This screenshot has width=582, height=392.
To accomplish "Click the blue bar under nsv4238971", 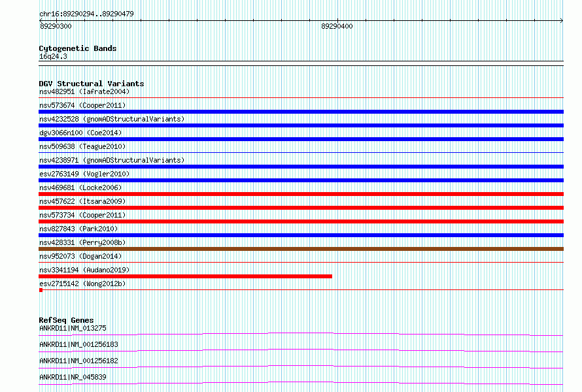I will click(301, 167).
